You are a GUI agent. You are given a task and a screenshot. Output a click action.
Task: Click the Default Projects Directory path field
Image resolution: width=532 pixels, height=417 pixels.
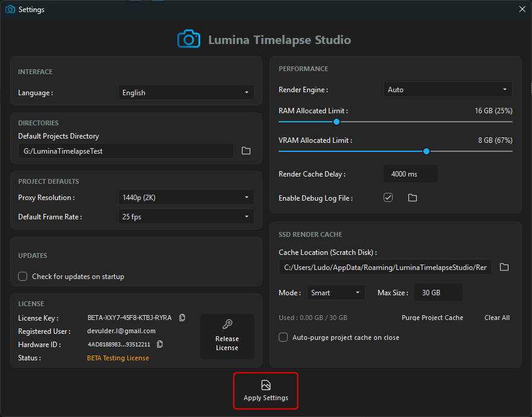(x=126, y=151)
